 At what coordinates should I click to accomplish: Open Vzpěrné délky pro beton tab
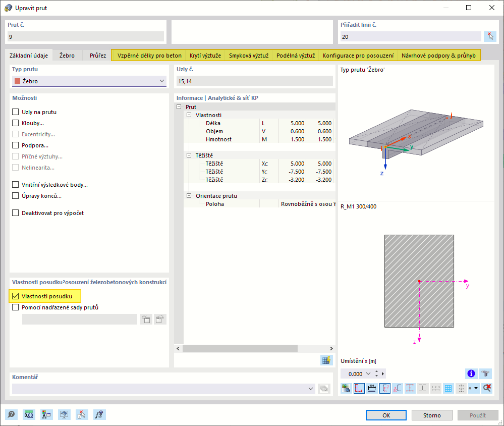[x=149, y=56]
